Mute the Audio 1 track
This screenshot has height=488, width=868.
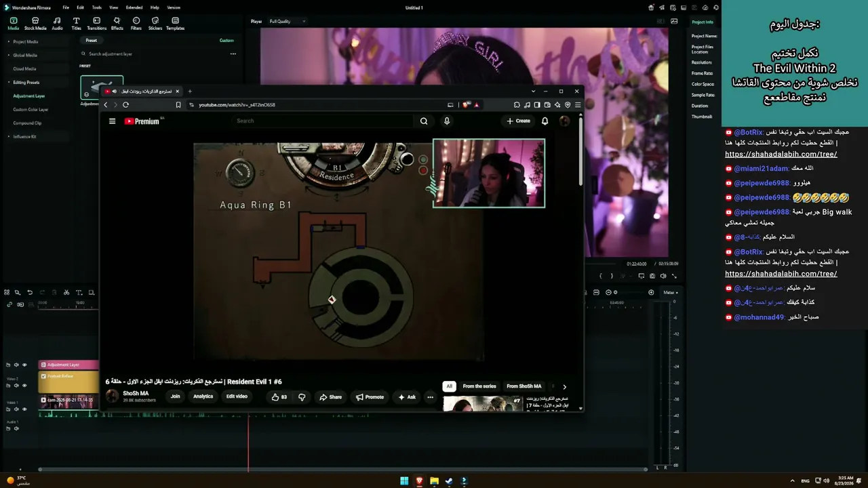point(16,428)
